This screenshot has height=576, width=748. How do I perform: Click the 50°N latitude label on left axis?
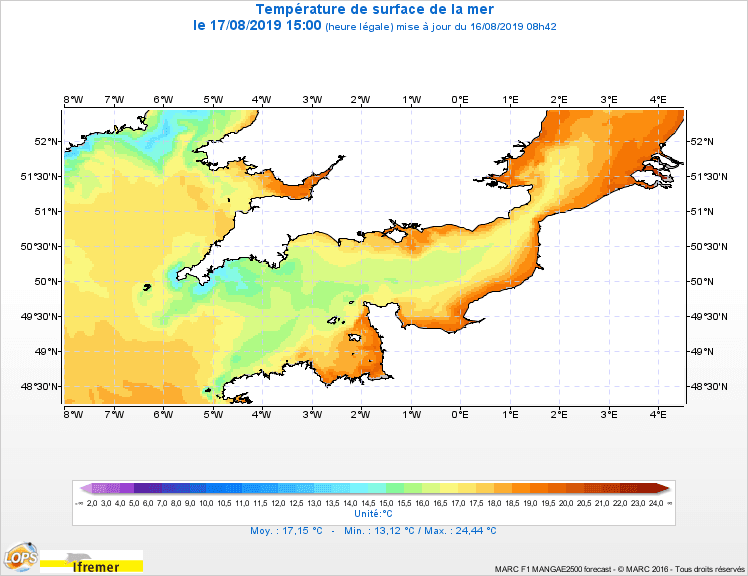click(x=48, y=281)
